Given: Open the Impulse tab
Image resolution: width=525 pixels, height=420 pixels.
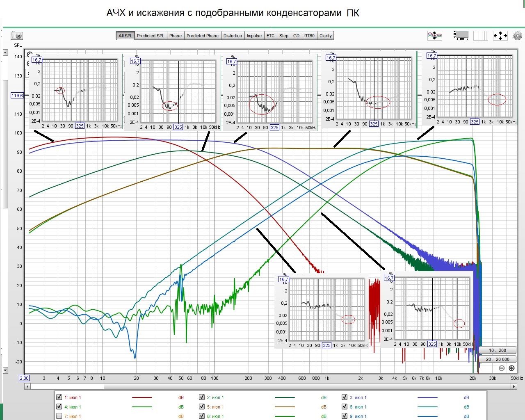Looking at the screenshot, I should tap(254, 36).
